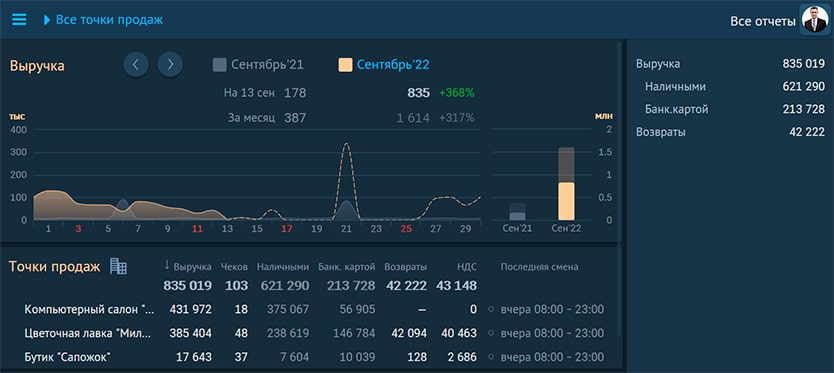
Task: Click shift status circle for Бутик Сапожок
Action: [490, 357]
